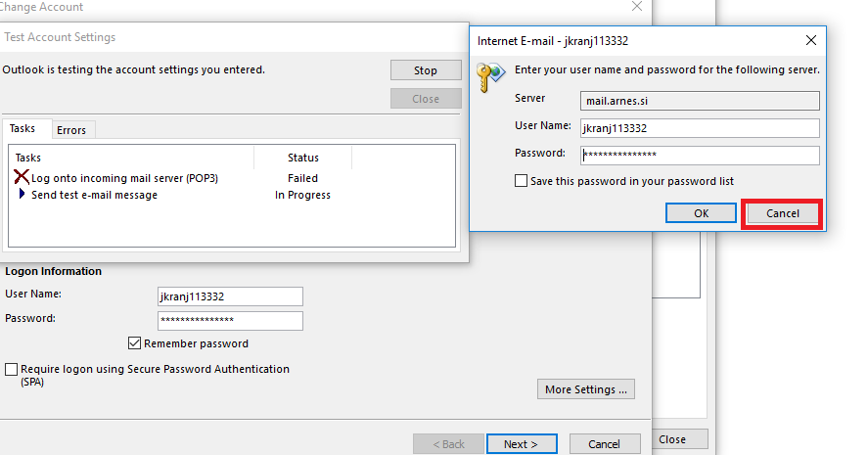
Task: Click the Logon Information Password field
Action: pos(230,321)
